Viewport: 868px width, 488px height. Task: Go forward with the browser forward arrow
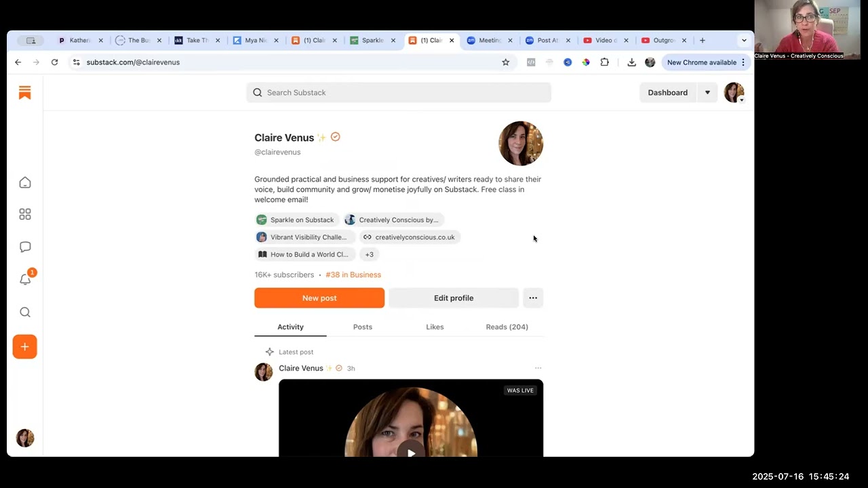tap(36, 62)
